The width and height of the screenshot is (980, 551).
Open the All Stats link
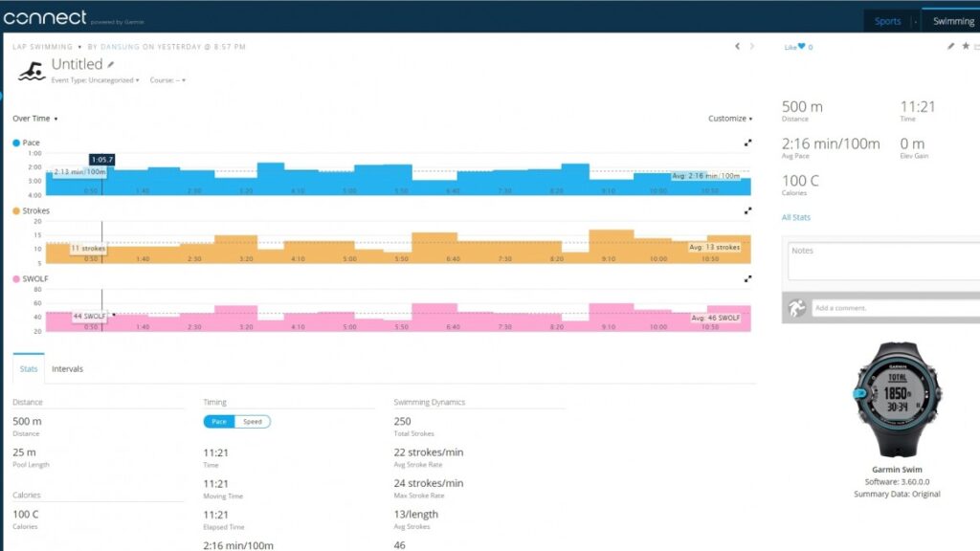point(795,217)
